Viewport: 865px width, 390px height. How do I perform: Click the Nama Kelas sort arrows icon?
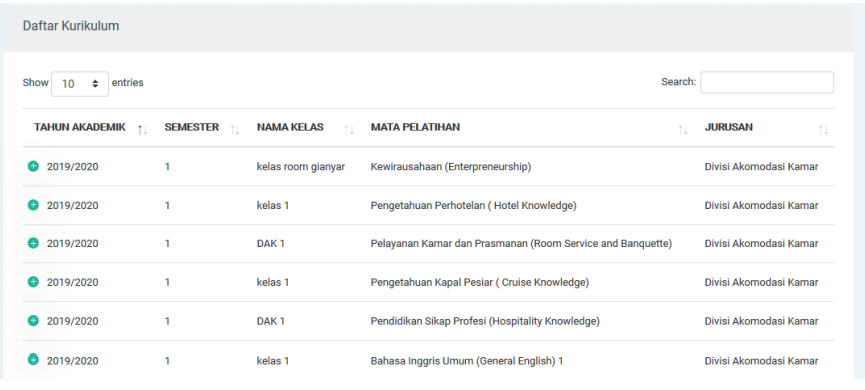coord(349,130)
